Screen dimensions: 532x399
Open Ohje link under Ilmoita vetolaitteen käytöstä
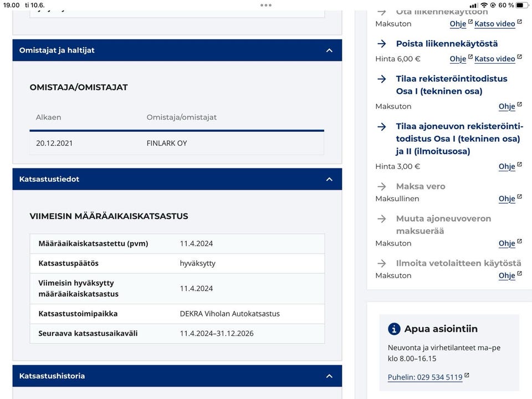(x=507, y=275)
